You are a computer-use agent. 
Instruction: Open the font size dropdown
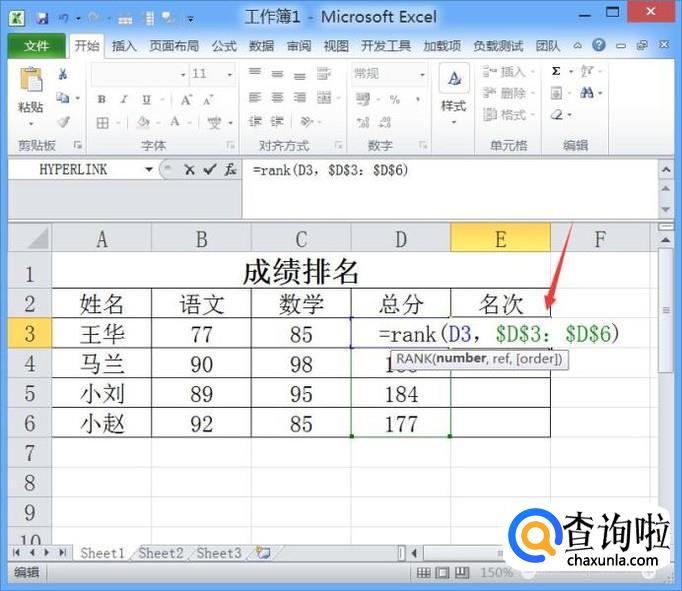coord(229,75)
